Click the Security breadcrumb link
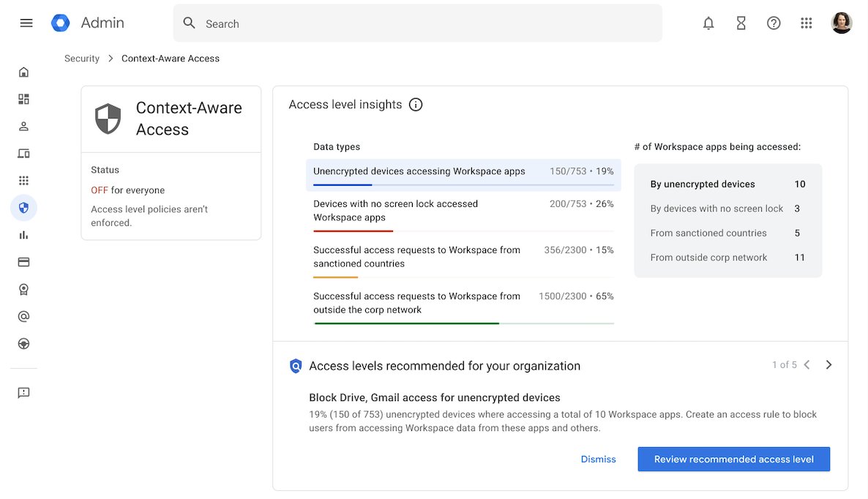868x499 pixels. pyautogui.click(x=82, y=59)
